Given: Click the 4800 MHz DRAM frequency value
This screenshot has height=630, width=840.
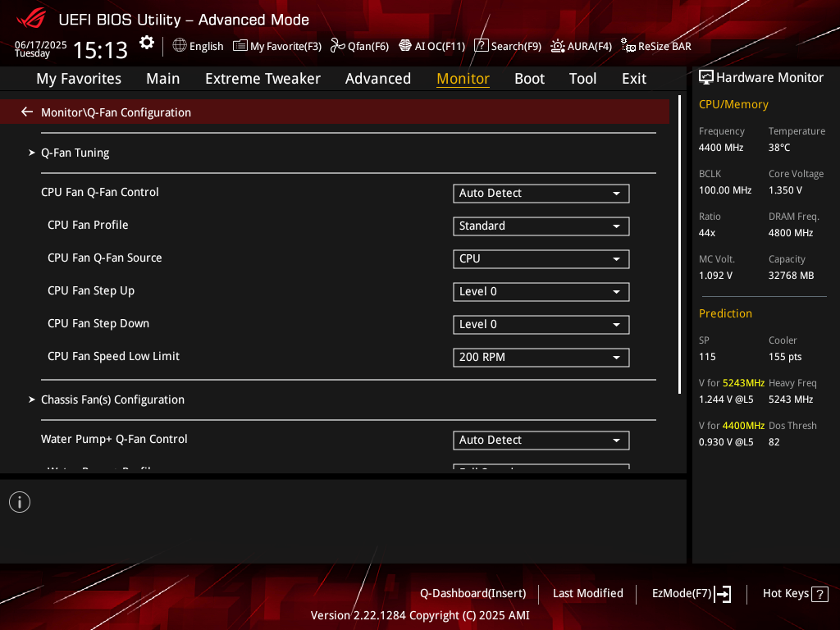Looking at the screenshot, I should coord(791,233).
